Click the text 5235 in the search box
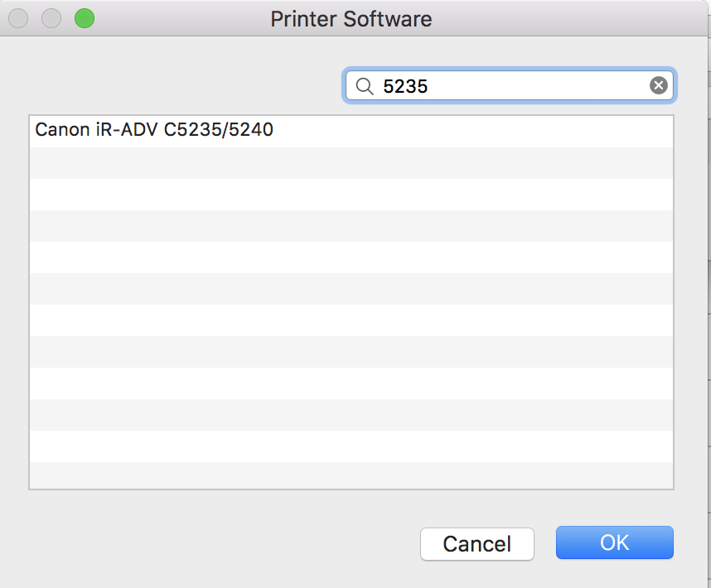Screen dimensions: 711x588 pyautogui.click(x=405, y=86)
